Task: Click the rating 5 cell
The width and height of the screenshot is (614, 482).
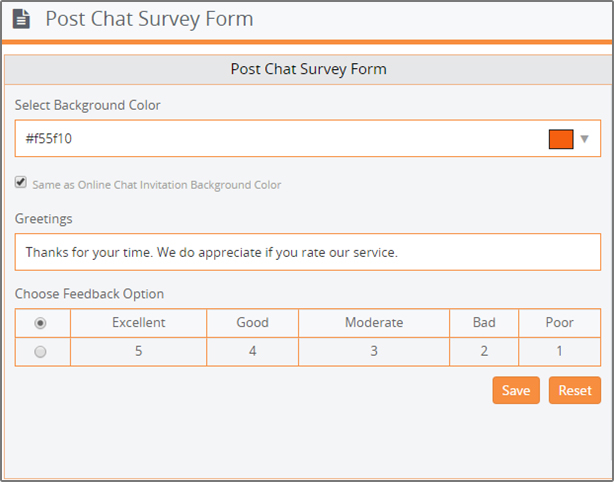Action: [x=139, y=352]
